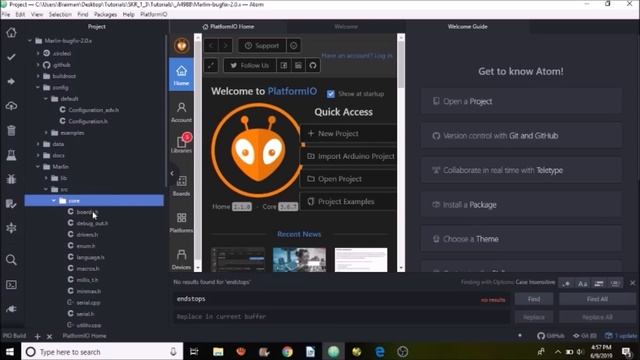
Task: Click the expand fullscreen icon in PlatformIO Home
Action: [211, 65]
